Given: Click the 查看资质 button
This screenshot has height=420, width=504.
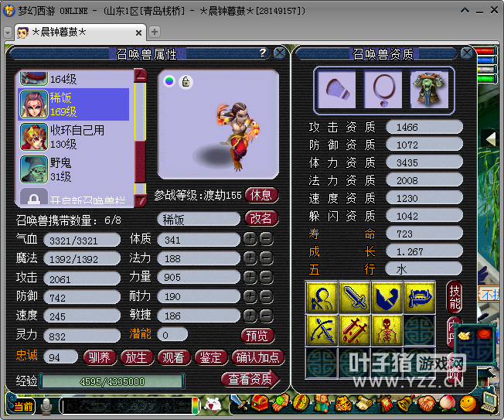Looking at the screenshot, I should [250, 380].
